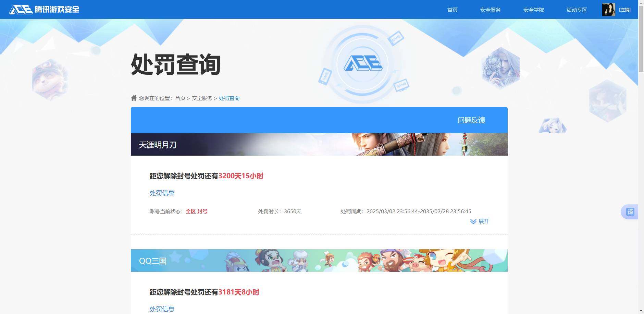Click the 处罚查询 page heading

(x=176, y=64)
